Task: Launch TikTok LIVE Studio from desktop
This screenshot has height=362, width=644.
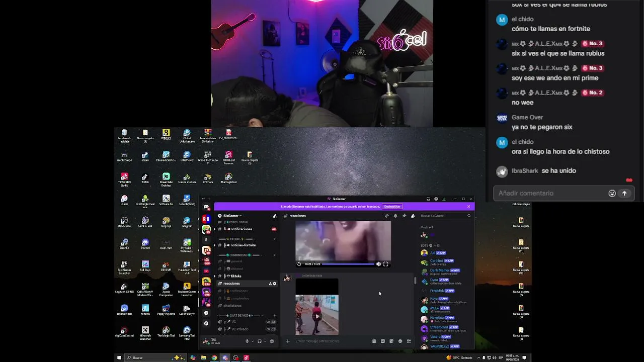Action: pos(124,179)
